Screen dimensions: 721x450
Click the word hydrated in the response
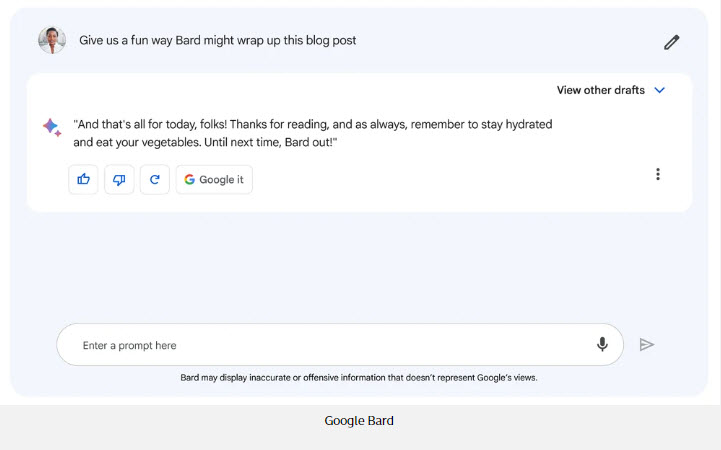click(529, 125)
